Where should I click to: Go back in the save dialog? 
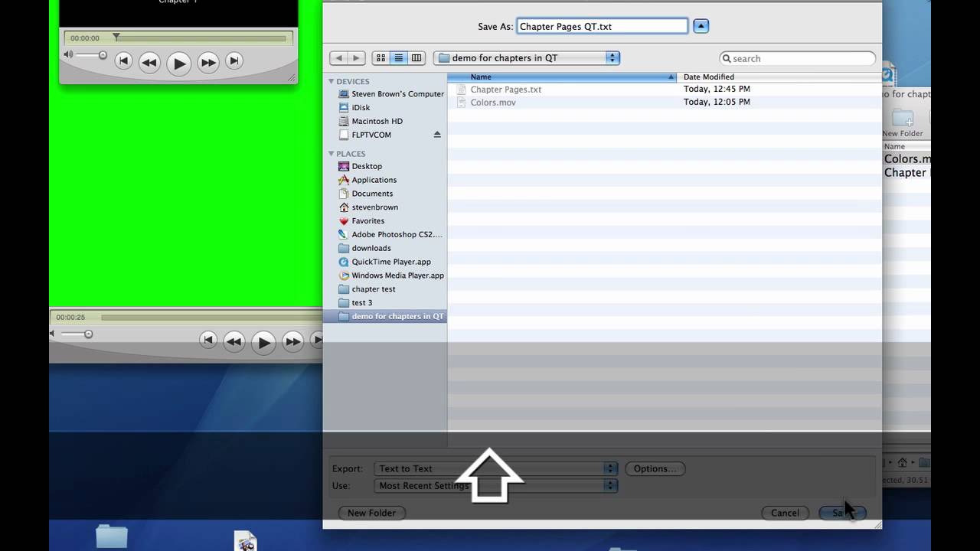(339, 58)
